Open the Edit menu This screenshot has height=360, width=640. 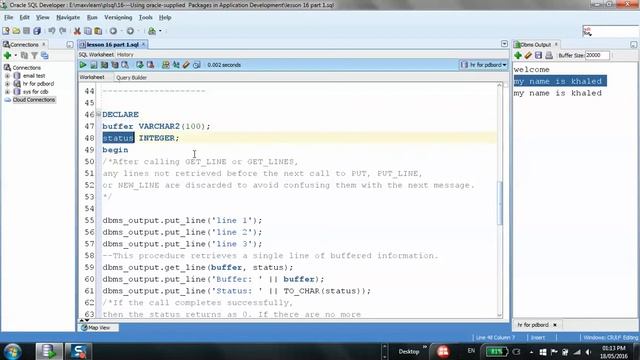click(24, 18)
